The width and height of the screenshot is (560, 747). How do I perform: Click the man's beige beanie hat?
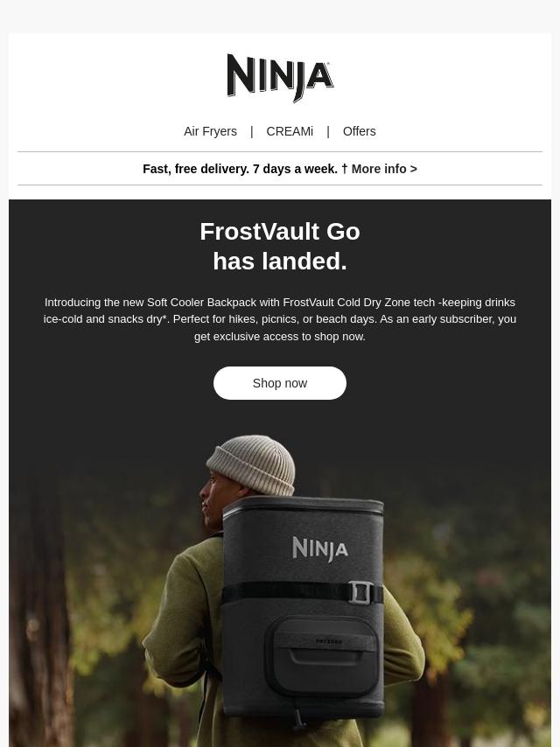252,465
